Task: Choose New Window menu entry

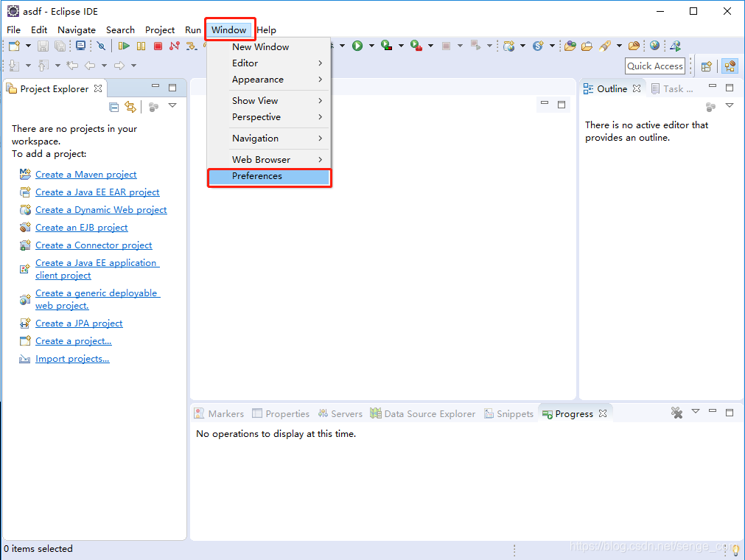Action: tap(270, 47)
